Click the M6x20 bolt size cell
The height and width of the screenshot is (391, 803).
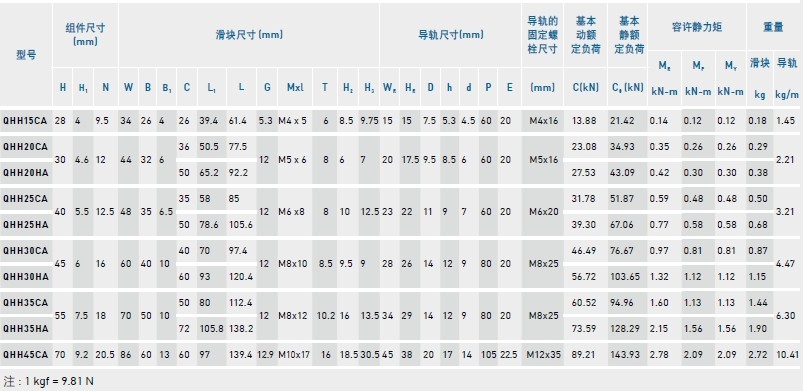[544, 212]
